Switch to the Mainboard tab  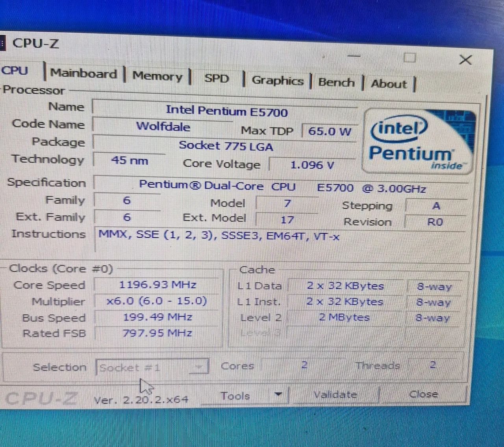point(84,73)
